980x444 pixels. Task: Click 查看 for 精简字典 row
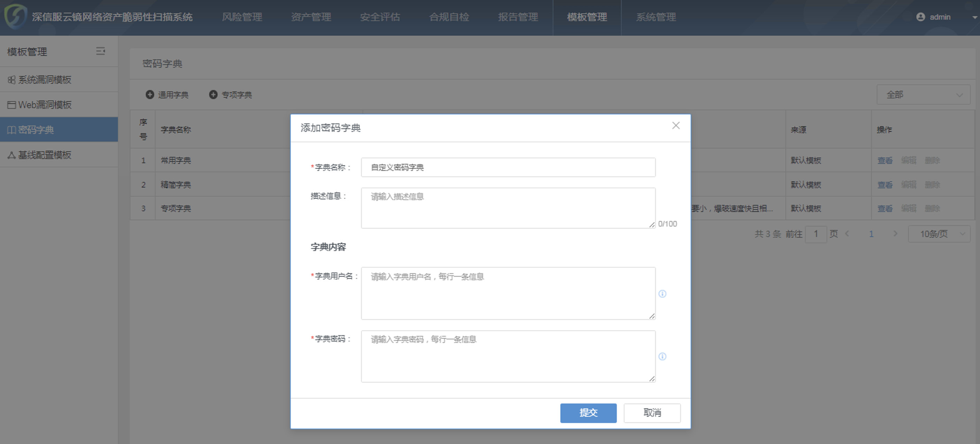click(885, 184)
